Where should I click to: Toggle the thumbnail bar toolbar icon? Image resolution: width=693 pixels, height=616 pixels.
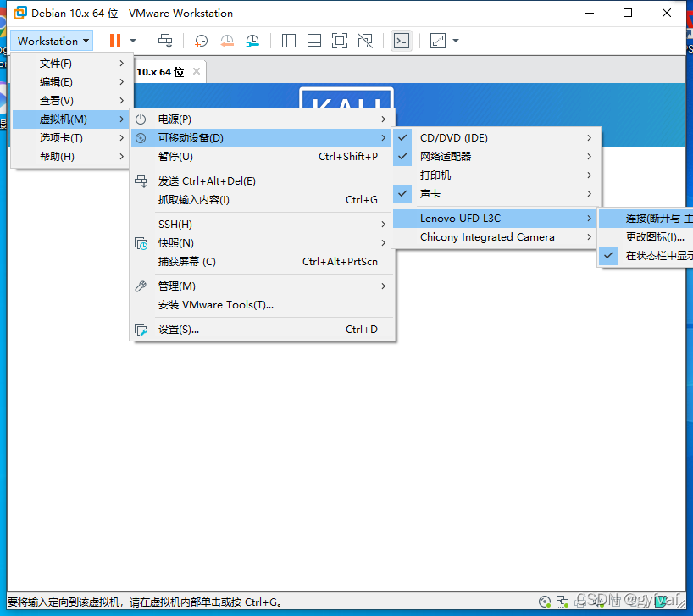pos(314,41)
